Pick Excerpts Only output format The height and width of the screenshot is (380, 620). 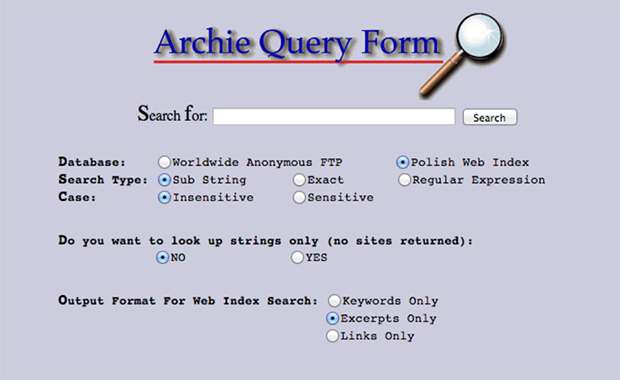point(333,318)
